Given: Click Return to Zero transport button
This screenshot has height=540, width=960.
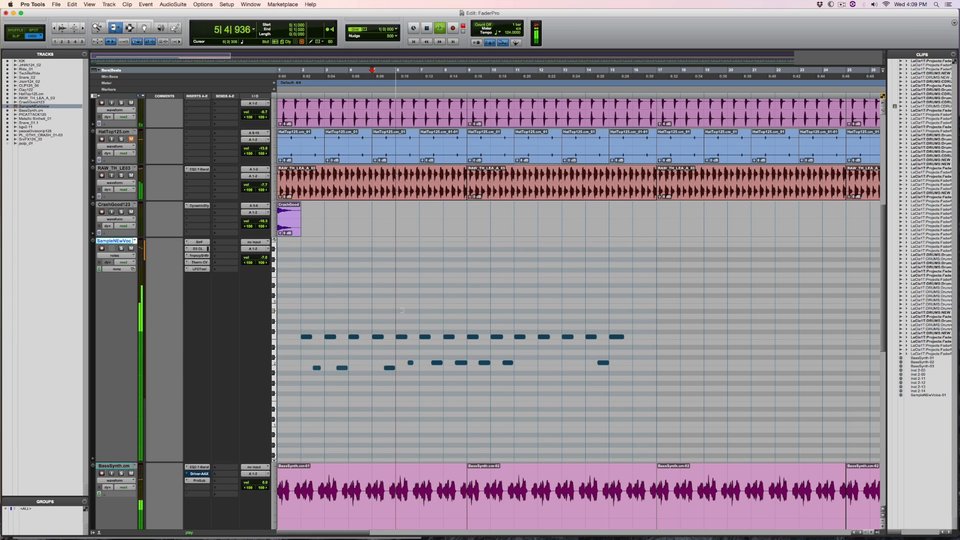Looking at the screenshot, I should (413, 42).
